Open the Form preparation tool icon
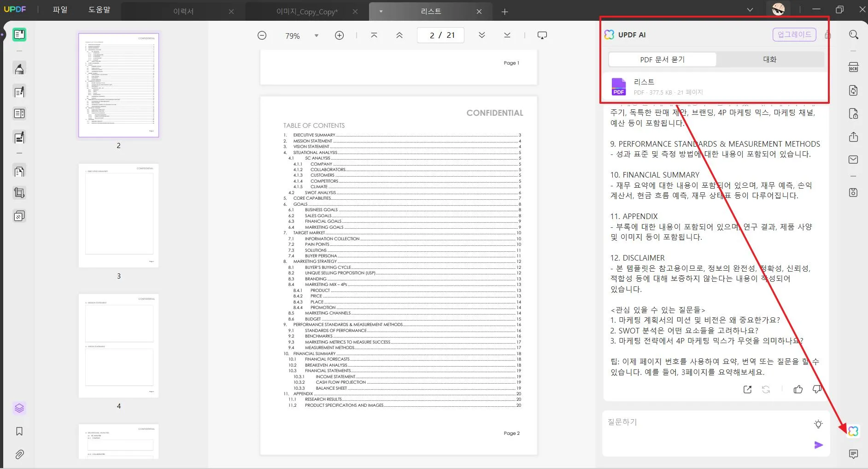The width and height of the screenshot is (868, 469). pyautogui.click(x=19, y=113)
